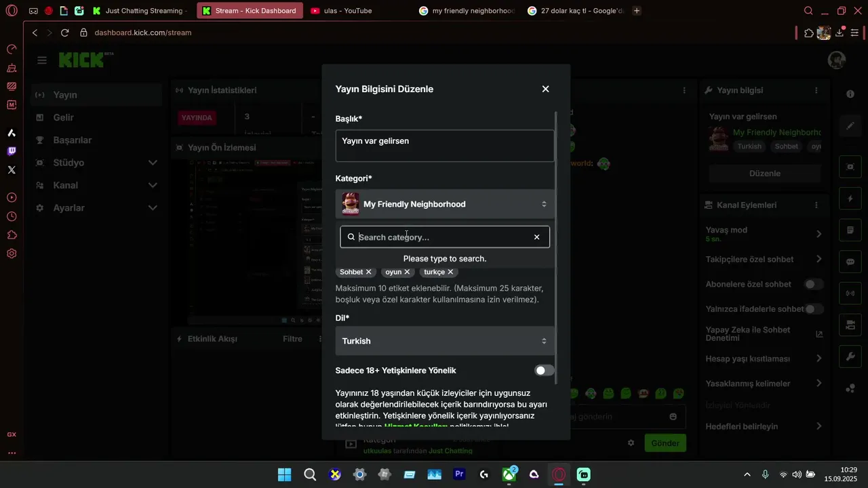Open Yavaş mod settings
868x488 pixels.
(764, 234)
